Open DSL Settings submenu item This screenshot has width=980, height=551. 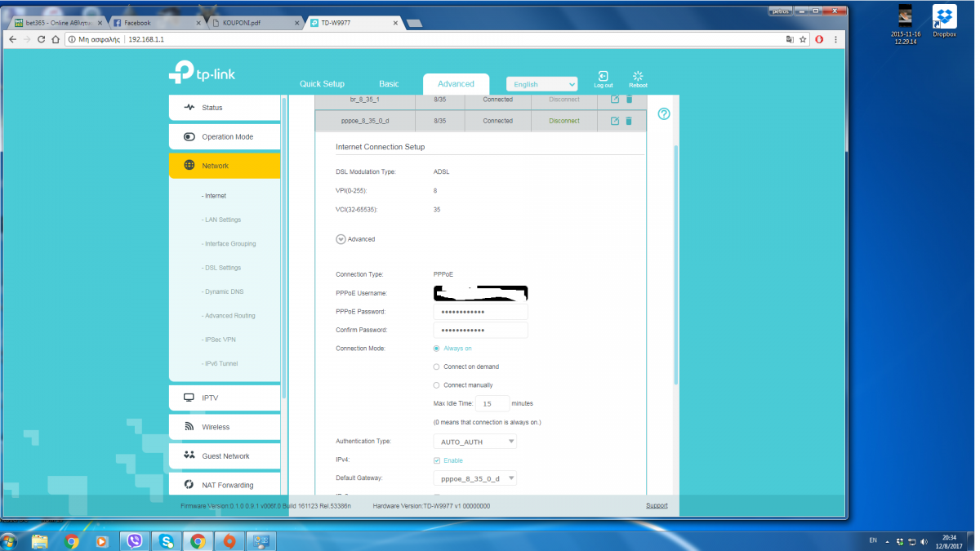pos(221,268)
